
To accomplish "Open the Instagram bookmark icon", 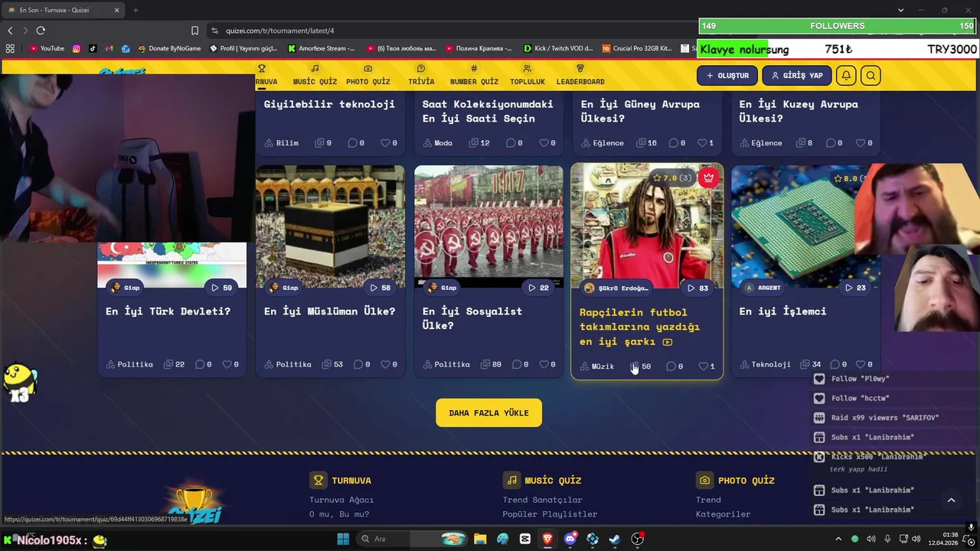I will 77,48.
